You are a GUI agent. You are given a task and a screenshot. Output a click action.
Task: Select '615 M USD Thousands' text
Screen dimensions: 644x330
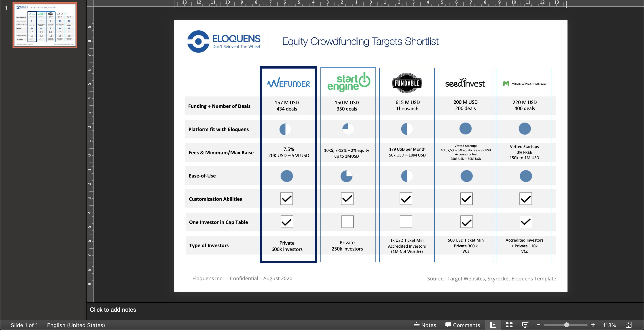pyautogui.click(x=407, y=105)
